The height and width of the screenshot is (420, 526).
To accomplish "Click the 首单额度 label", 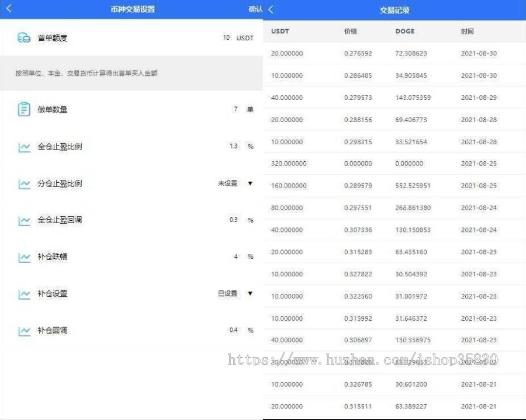I will point(53,38).
